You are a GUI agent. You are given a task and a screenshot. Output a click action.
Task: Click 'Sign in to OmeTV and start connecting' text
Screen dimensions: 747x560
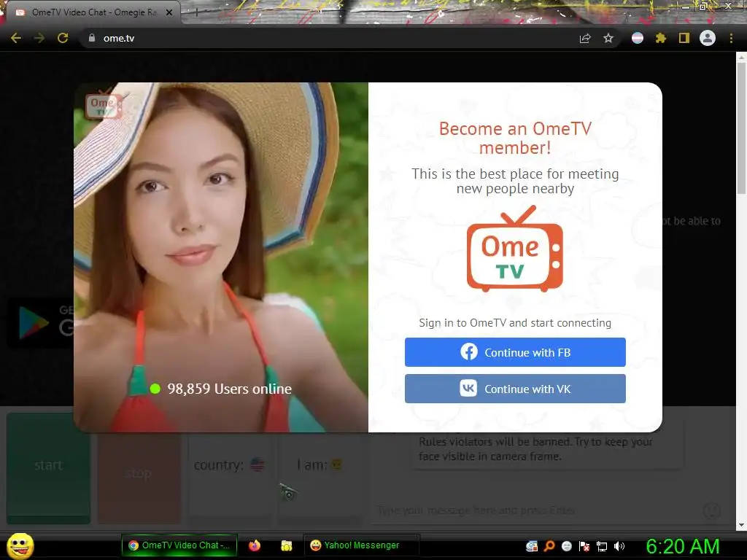point(515,323)
